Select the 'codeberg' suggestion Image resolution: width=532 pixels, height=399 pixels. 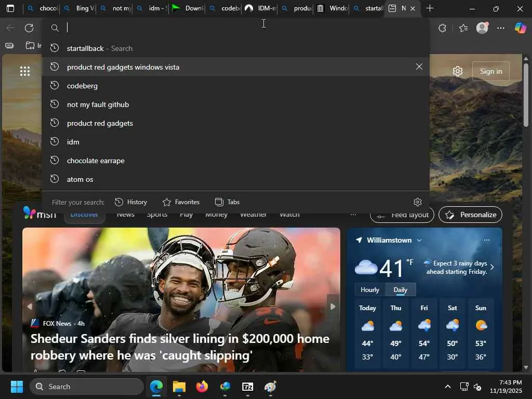(x=235, y=86)
